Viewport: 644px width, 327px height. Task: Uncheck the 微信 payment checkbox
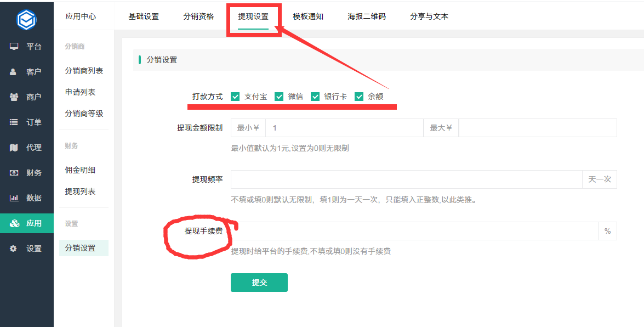click(280, 97)
